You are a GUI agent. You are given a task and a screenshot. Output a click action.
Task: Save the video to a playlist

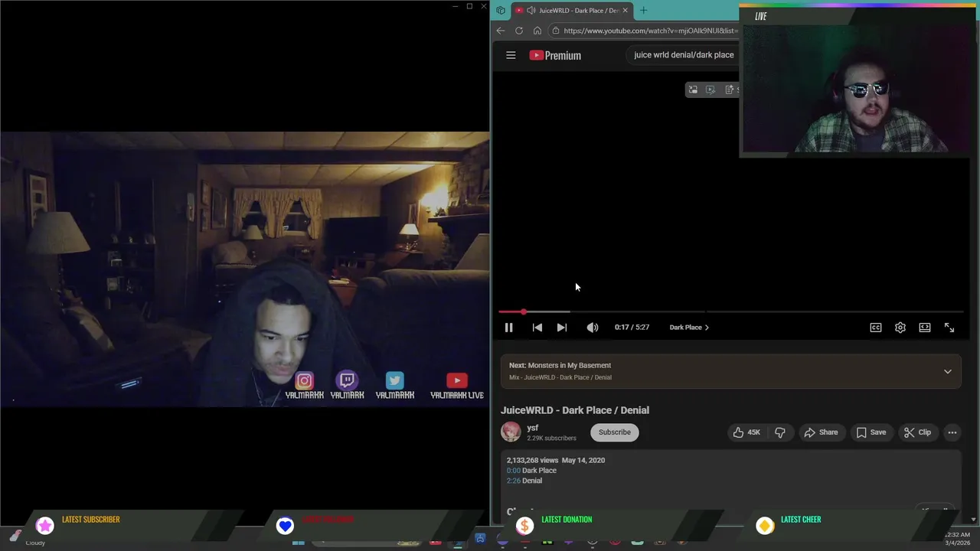[x=871, y=432]
